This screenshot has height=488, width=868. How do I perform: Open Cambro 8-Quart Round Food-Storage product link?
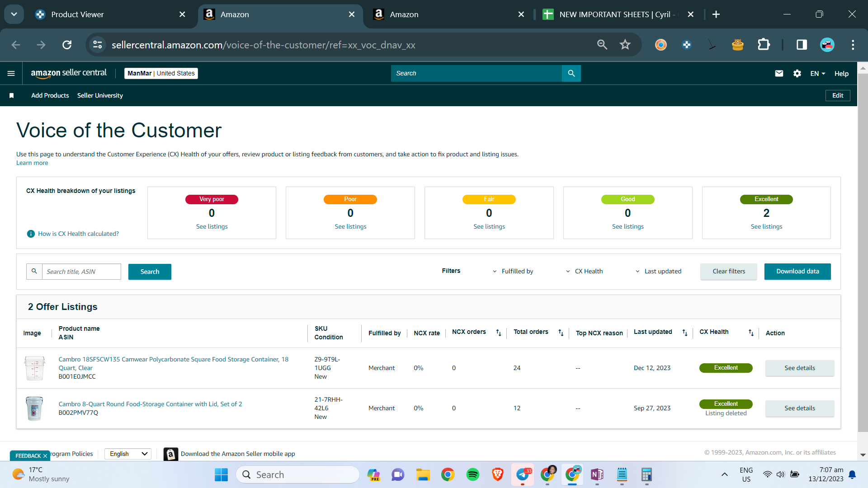point(150,404)
